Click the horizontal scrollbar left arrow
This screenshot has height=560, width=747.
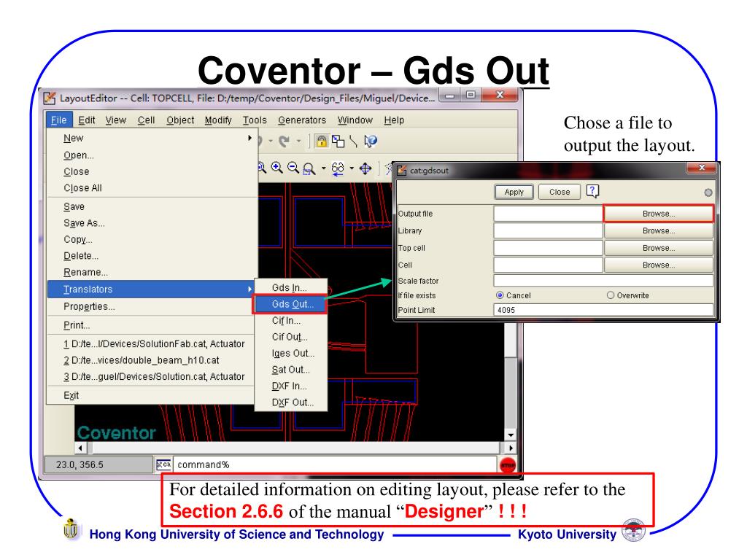(x=80, y=448)
